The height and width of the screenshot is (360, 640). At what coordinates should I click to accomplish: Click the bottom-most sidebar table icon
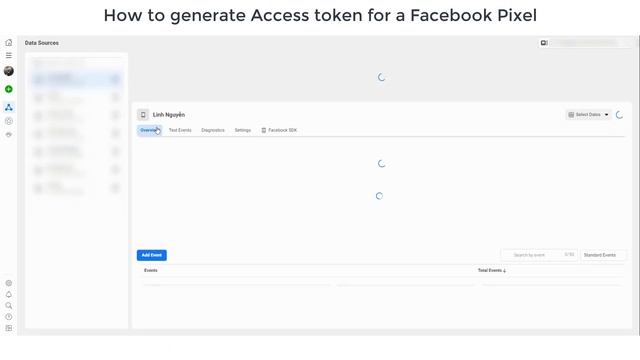click(x=9, y=328)
